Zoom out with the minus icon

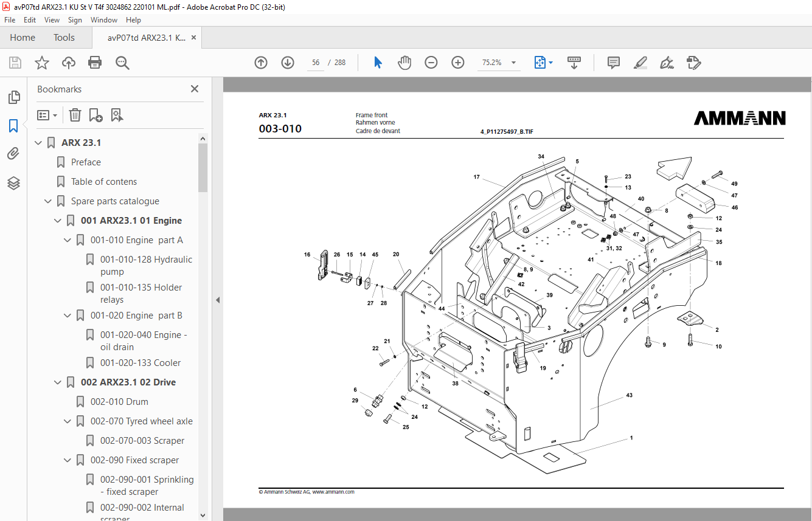tap(431, 63)
